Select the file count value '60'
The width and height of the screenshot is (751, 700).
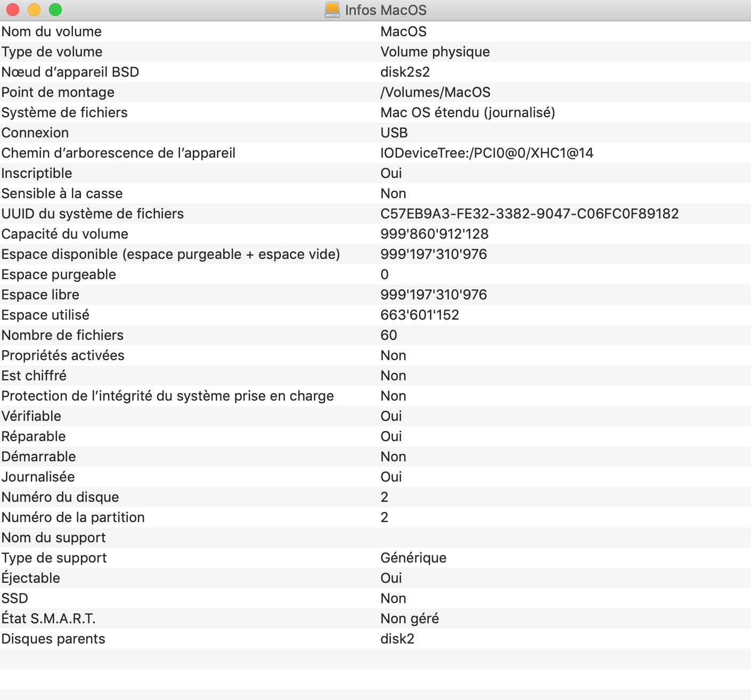tap(389, 335)
